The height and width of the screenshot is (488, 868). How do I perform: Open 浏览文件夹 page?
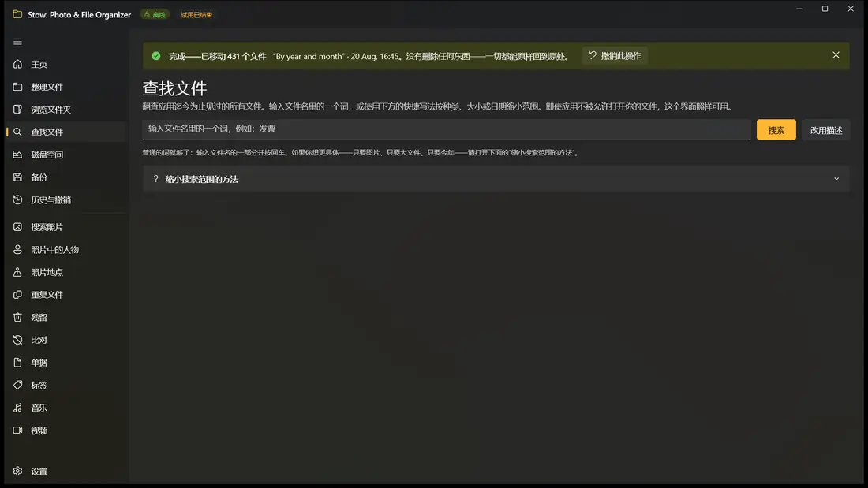(66, 109)
